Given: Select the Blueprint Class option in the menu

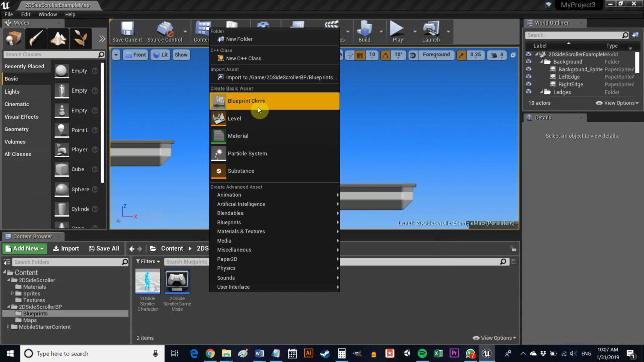Looking at the screenshot, I should 246,101.
